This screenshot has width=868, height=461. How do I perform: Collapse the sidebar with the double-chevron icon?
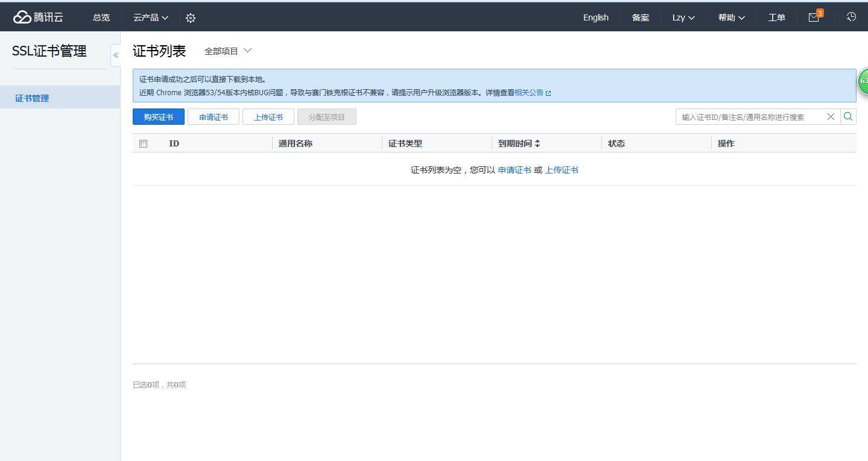pyautogui.click(x=116, y=55)
